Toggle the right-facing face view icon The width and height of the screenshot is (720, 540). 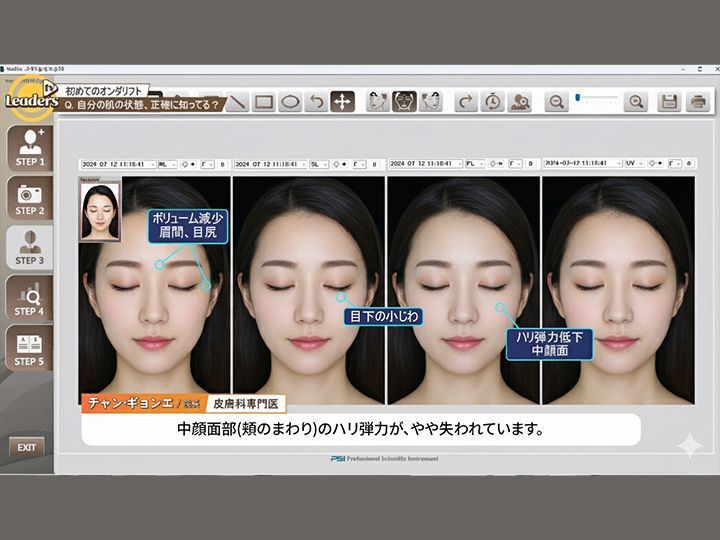[431, 102]
